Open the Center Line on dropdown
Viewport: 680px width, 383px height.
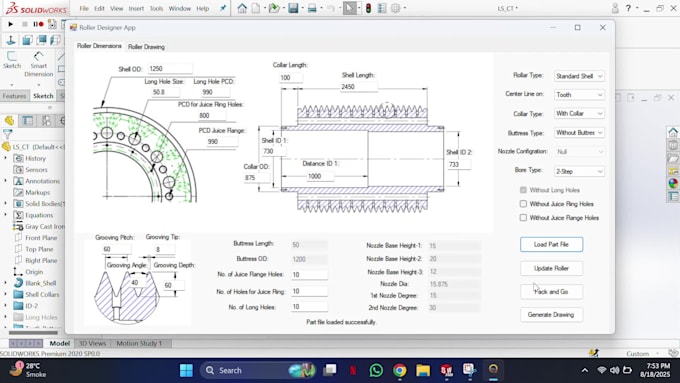(579, 95)
